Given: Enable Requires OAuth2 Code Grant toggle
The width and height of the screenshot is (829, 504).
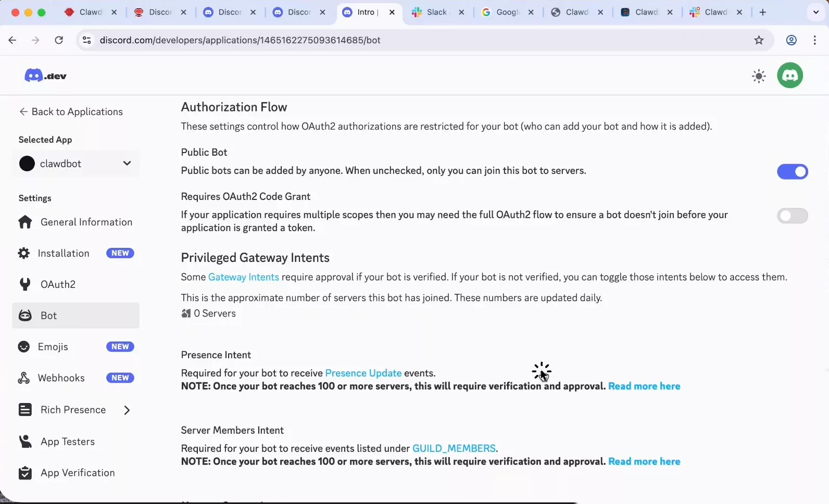Looking at the screenshot, I should (792, 216).
